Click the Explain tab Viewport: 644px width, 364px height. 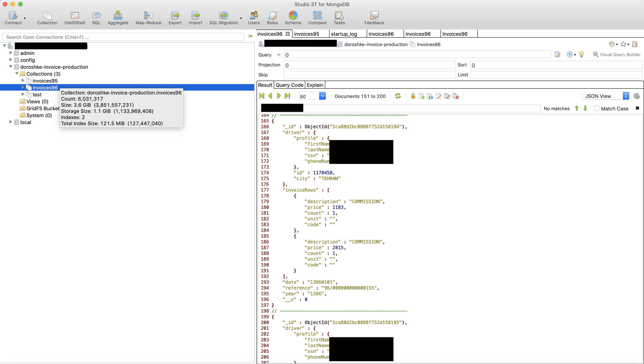pyautogui.click(x=315, y=85)
